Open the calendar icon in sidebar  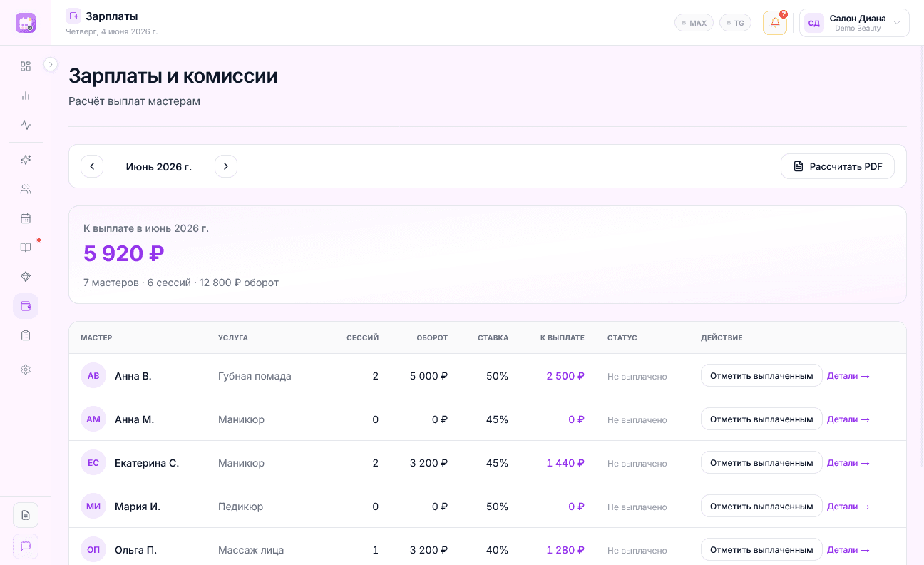pyautogui.click(x=26, y=218)
